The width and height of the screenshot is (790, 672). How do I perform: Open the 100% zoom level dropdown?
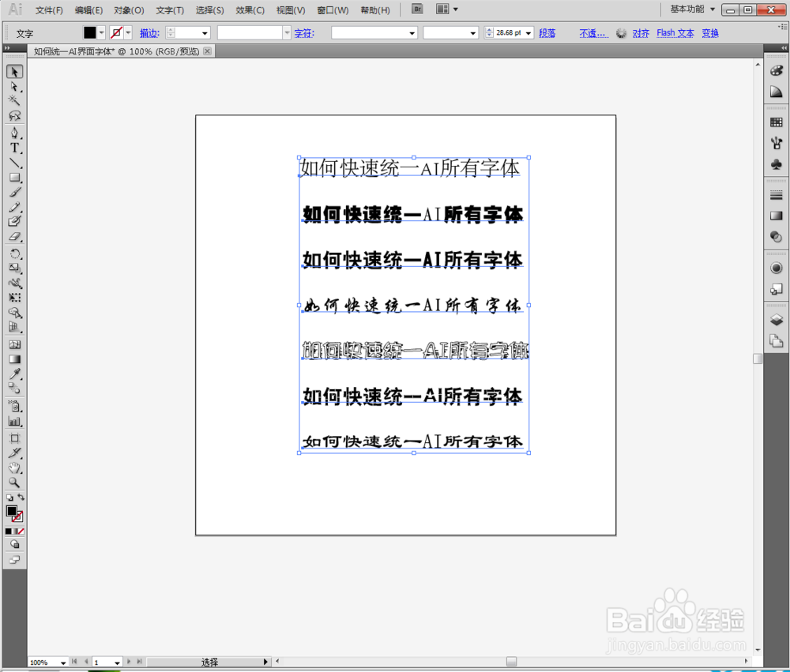(63, 663)
